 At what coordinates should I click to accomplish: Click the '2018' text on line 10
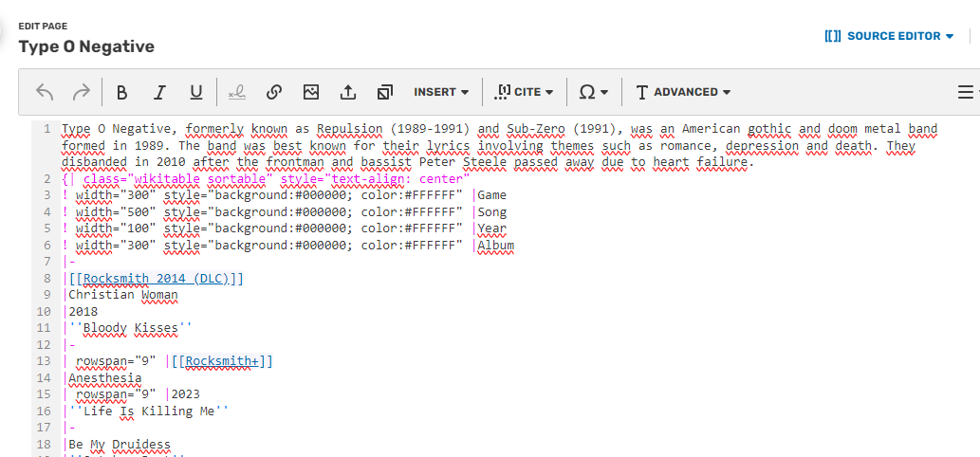[83, 311]
